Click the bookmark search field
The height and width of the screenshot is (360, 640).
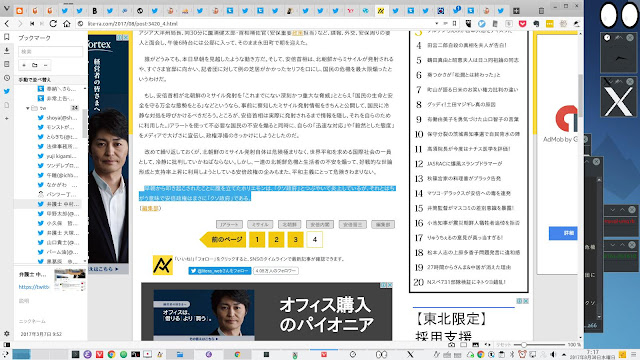[50, 51]
